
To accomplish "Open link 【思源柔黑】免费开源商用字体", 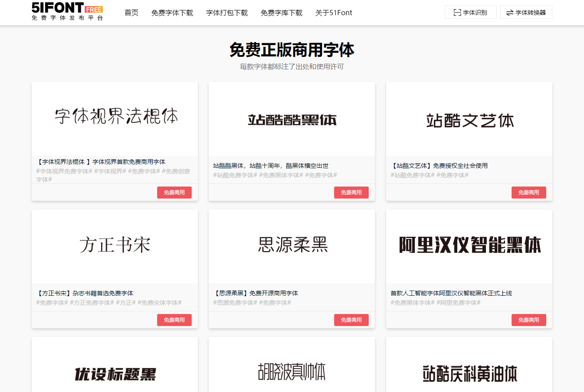I will coord(256,293).
